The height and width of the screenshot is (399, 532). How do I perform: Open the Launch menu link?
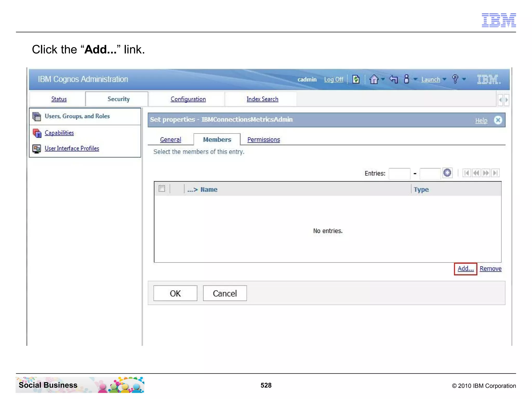pyautogui.click(x=430, y=79)
